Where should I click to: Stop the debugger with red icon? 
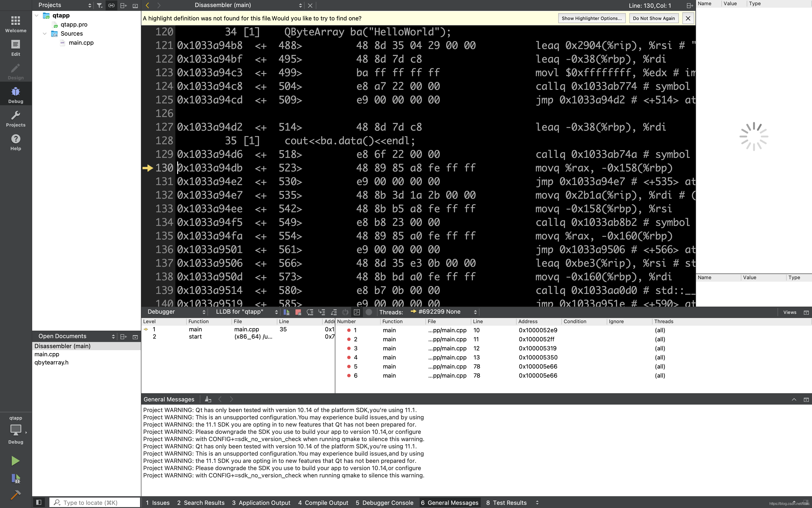298,312
